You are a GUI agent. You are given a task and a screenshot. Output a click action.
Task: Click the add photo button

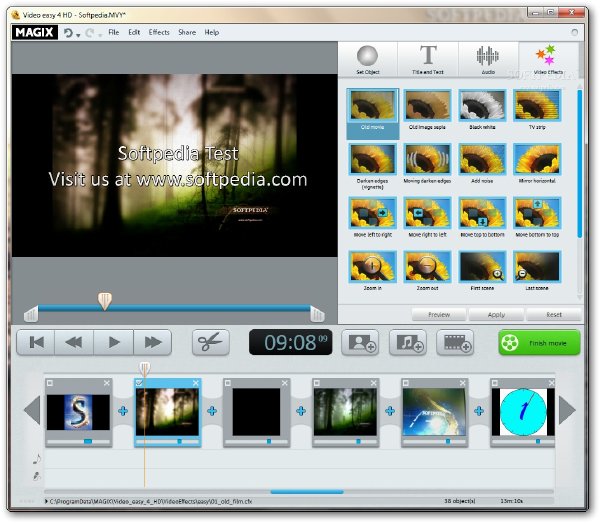coord(360,342)
